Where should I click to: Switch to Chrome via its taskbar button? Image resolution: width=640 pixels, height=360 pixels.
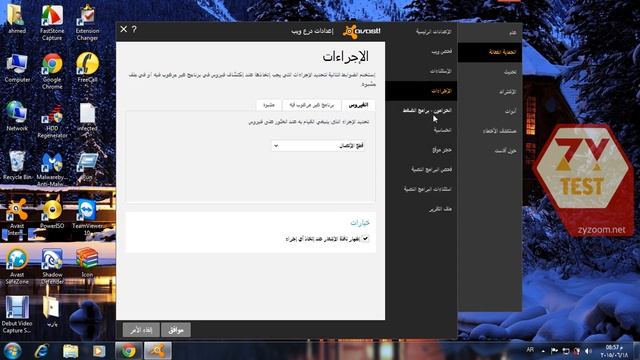tap(129, 351)
